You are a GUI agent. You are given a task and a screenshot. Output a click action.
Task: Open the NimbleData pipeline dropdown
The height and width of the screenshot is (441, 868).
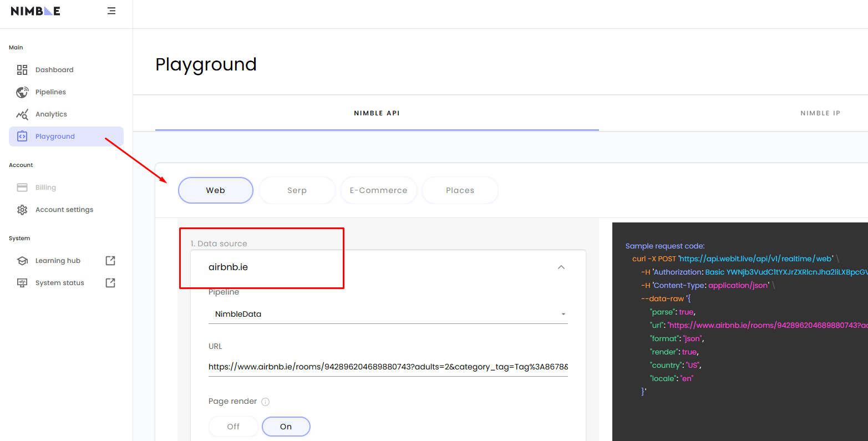(388, 314)
